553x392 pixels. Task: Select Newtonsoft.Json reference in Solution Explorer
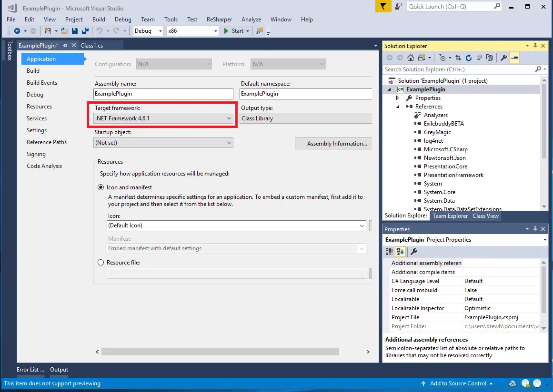click(444, 158)
